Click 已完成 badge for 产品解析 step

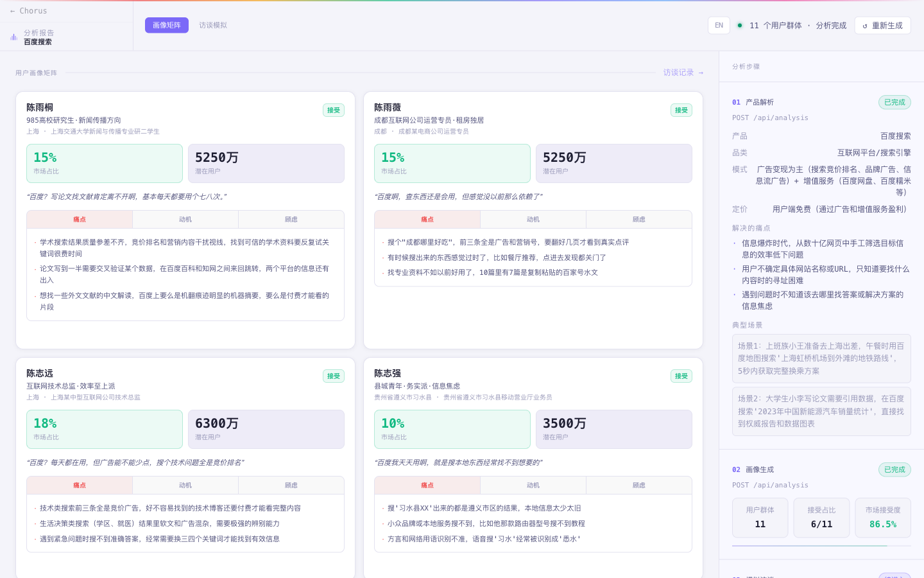(894, 102)
